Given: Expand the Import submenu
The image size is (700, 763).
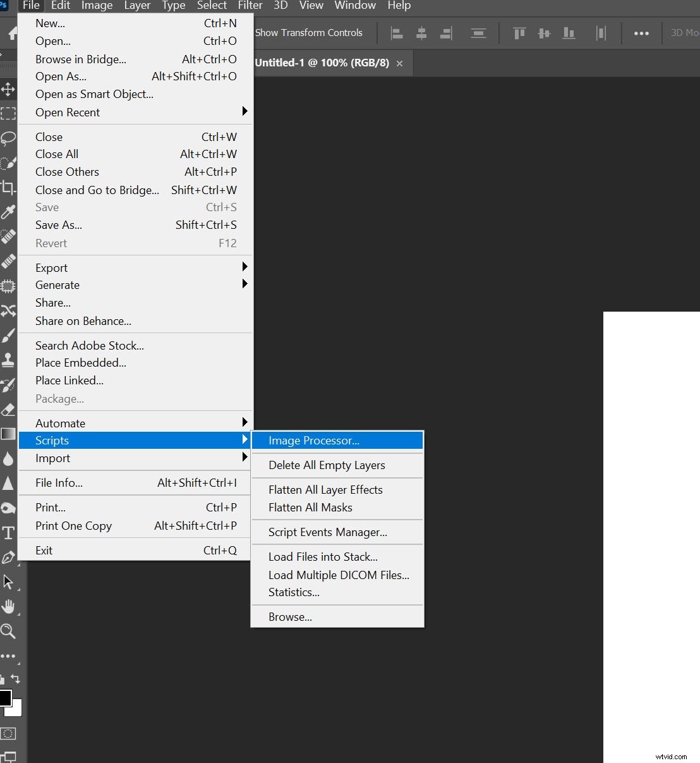Looking at the screenshot, I should click(x=53, y=458).
